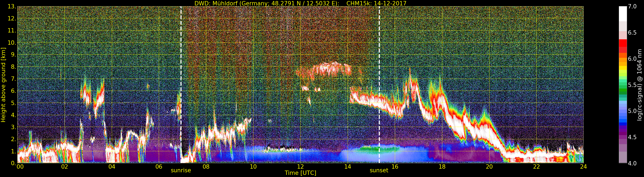Image resolution: width=644 pixels, height=177 pixels.
Task: Click the height axis tick '13.'
Action: [x=12, y=6]
